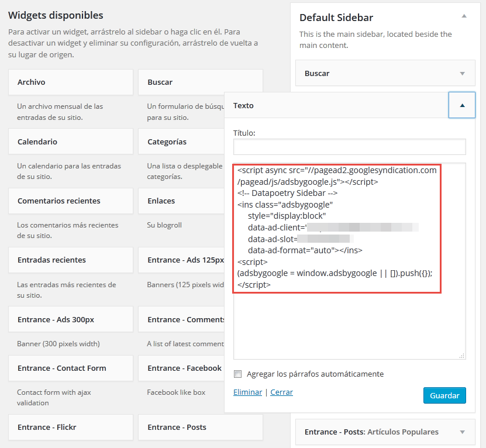Click the text 'Facebook like box'
This screenshot has height=448, width=486.
(x=176, y=392)
